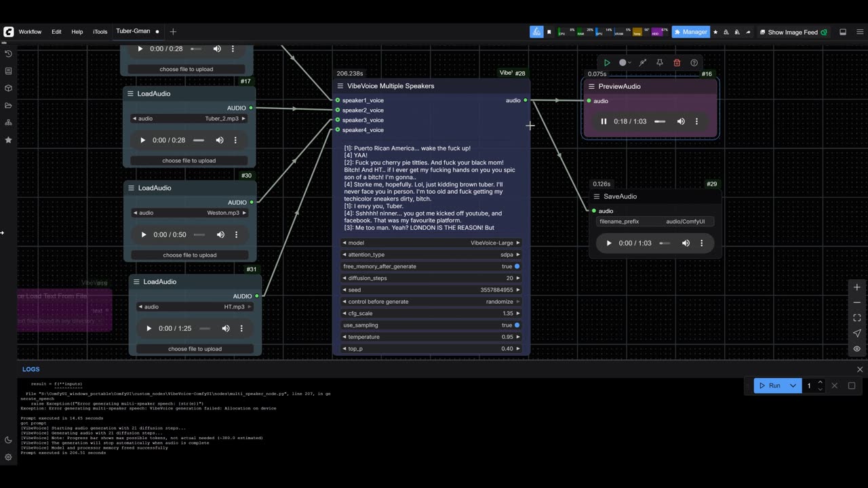This screenshot has height=488, width=868.
Task: Open node help question mark icon
Action: click(x=694, y=62)
